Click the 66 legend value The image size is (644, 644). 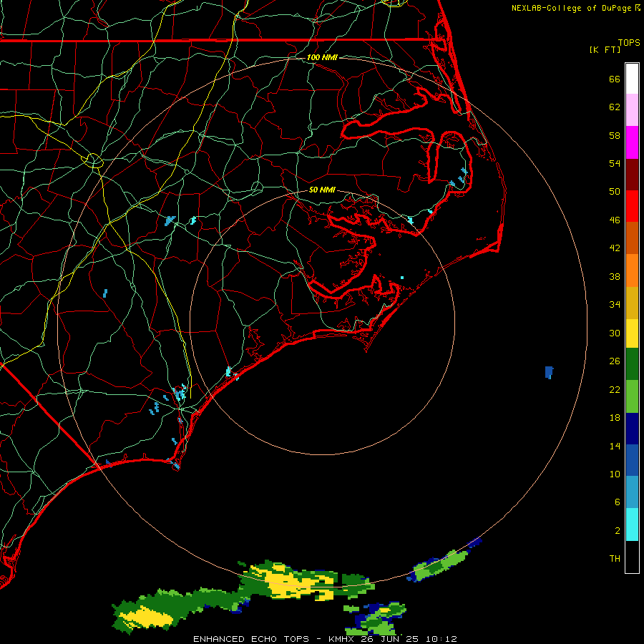pyautogui.click(x=615, y=79)
